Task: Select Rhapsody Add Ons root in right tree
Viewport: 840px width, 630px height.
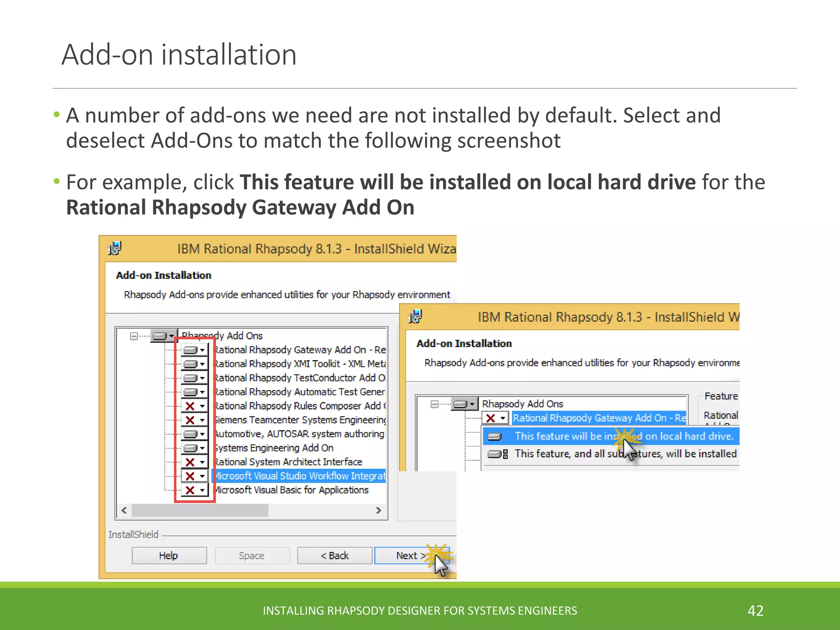Action: pyautogui.click(x=523, y=404)
